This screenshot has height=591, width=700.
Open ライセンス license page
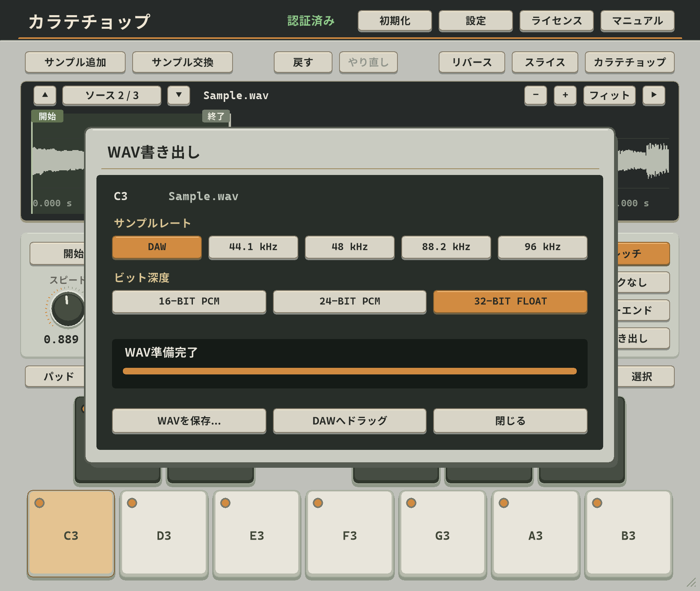pos(556,21)
